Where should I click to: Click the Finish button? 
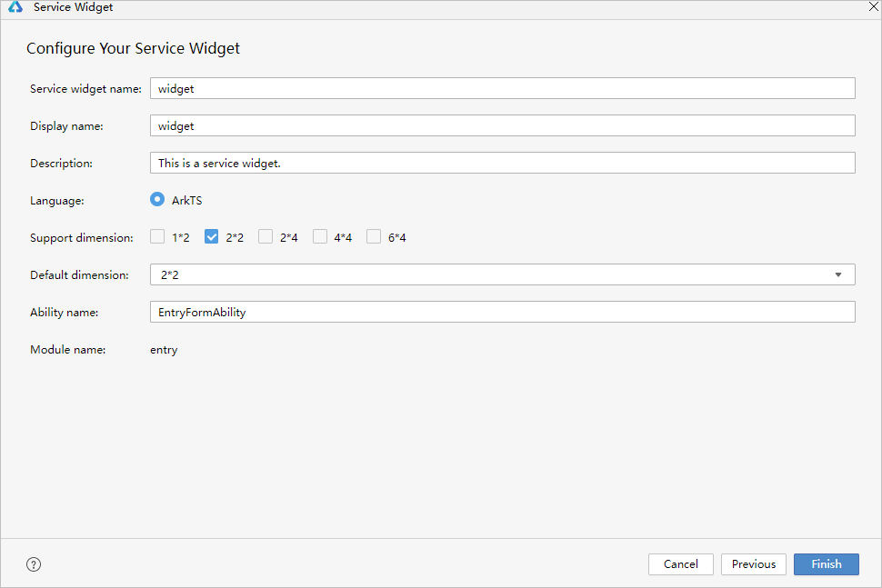click(826, 564)
